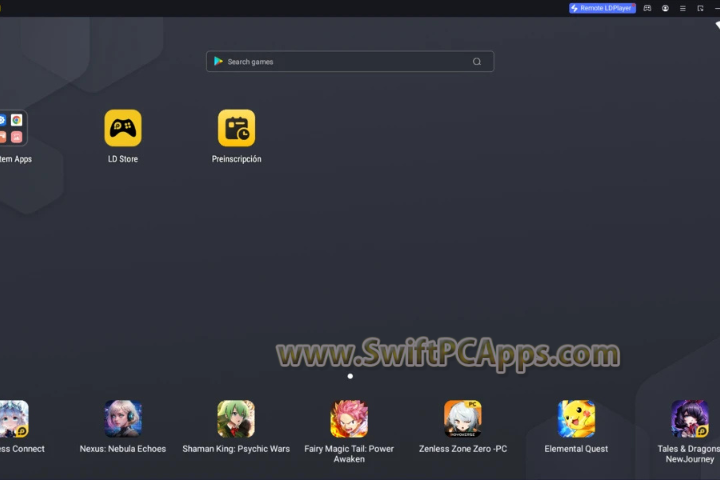Launch Shaman King: Psychic Wars game
Viewport: 720px width, 480px height.
(x=236, y=418)
